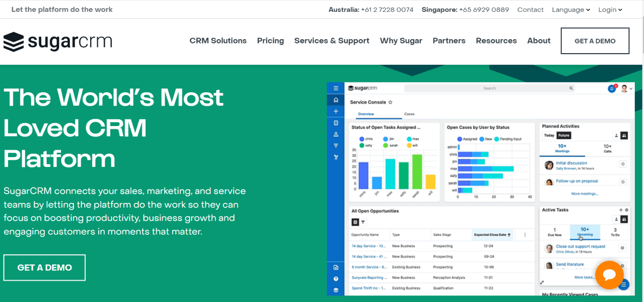Click the green sarah bar in tasks chart

coord(417,172)
